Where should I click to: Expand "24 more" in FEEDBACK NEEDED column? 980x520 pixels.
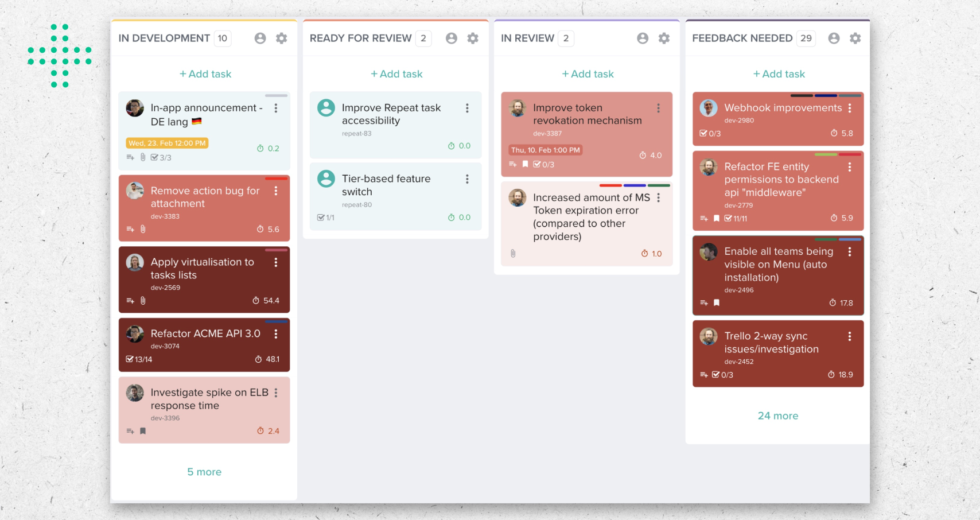pyautogui.click(x=778, y=416)
